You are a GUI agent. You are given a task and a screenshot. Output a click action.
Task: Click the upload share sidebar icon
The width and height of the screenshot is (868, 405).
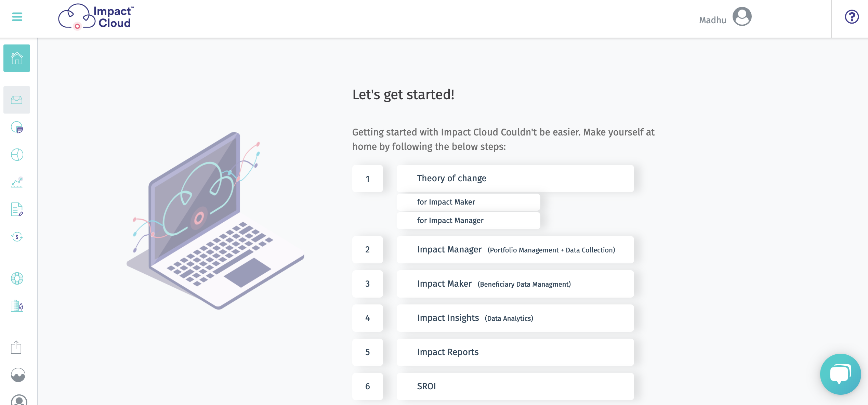16,347
